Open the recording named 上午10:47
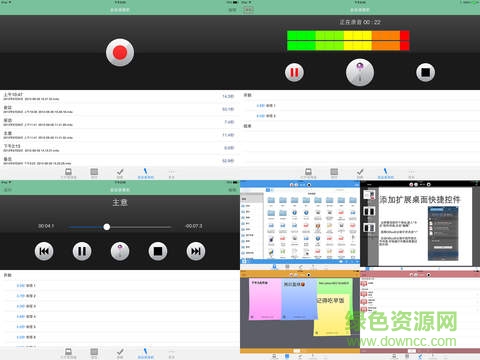Image resolution: width=480 pixels, height=360 pixels. click(x=120, y=97)
